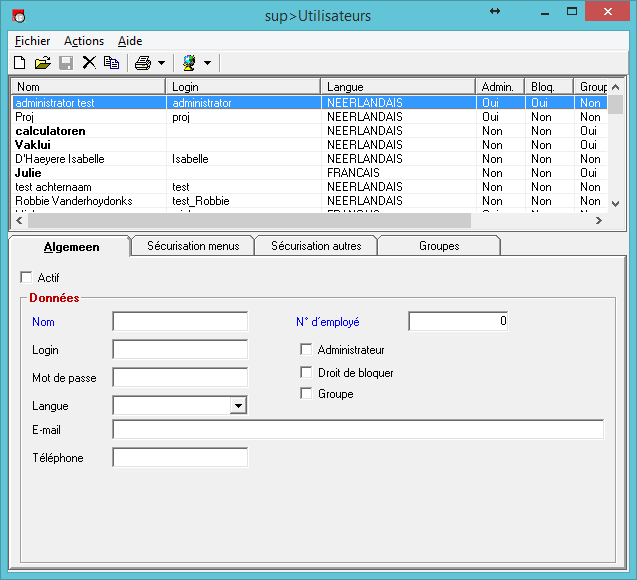Click the Delete X icon
637x580 pixels.
pyautogui.click(x=89, y=63)
